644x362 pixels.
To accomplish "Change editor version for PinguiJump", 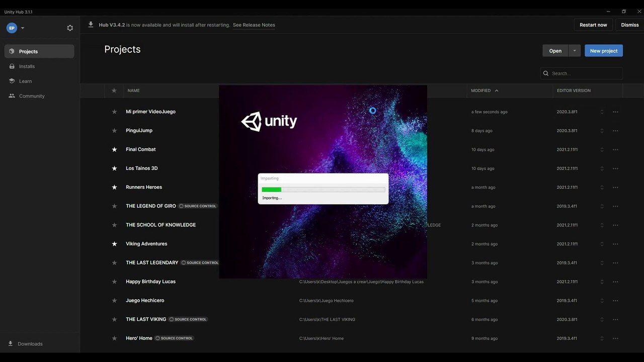I will 602,131.
